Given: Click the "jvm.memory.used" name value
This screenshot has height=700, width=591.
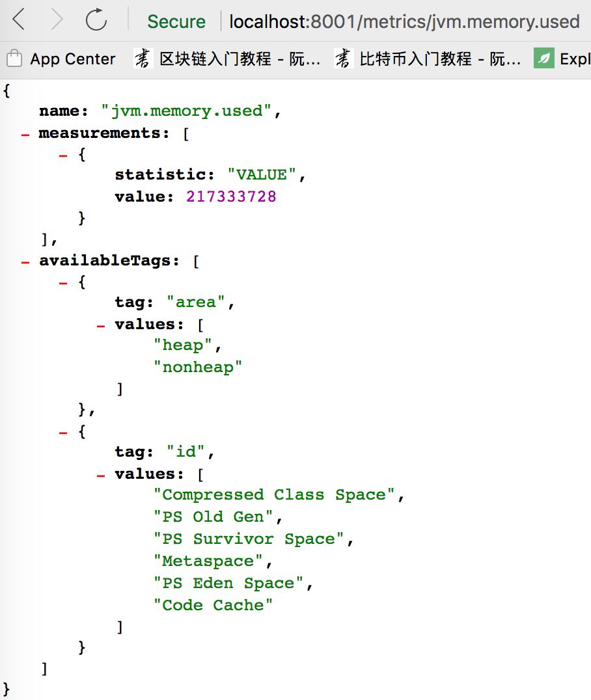Looking at the screenshot, I should [x=187, y=111].
